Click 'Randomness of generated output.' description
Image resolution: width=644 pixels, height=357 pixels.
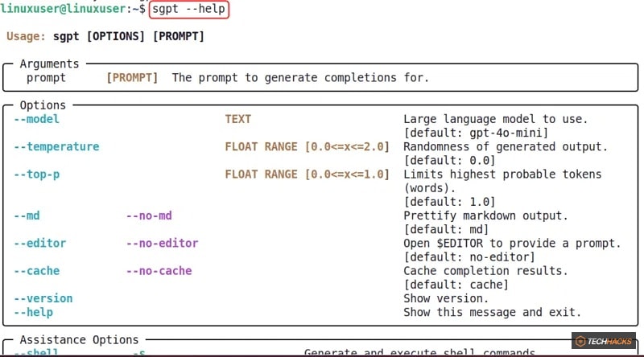pyautogui.click(x=506, y=146)
